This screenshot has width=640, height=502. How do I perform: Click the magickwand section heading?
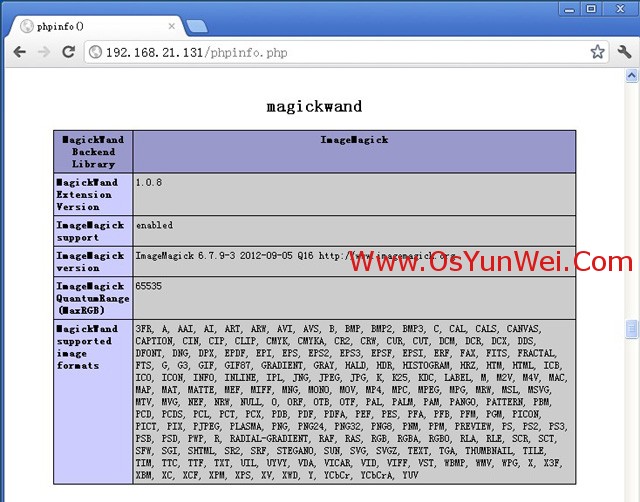tap(314, 106)
